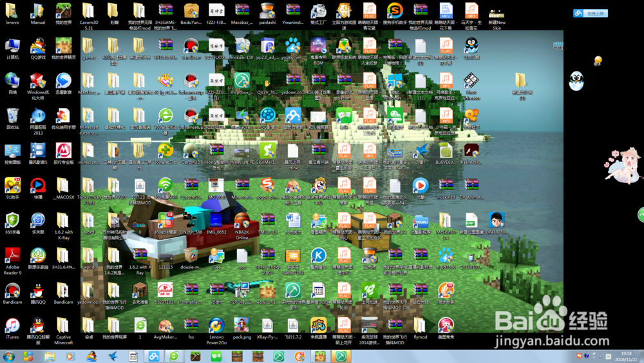Screen dimensions: 644x363
Task: Open iTunes from the desktop
Action: [12, 326]
